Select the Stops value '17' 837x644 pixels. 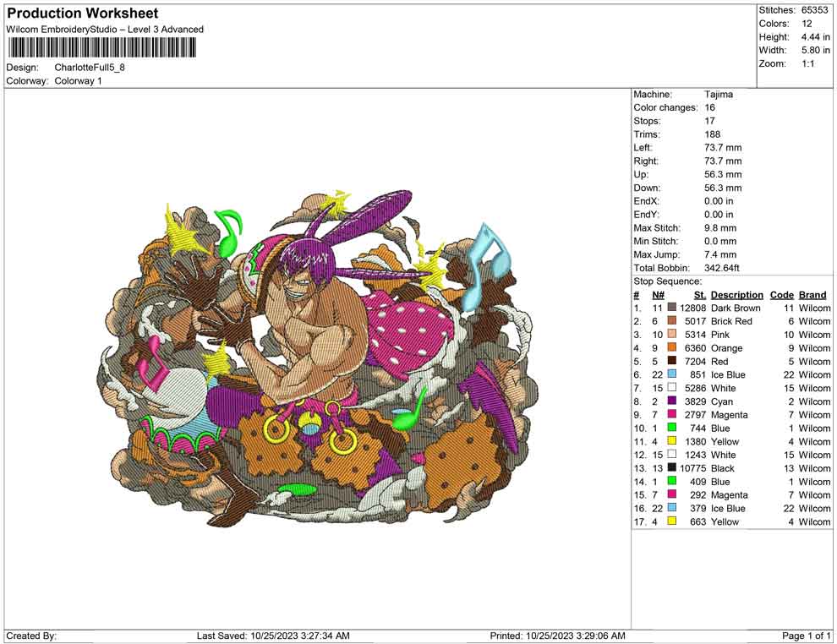(709, 121)
